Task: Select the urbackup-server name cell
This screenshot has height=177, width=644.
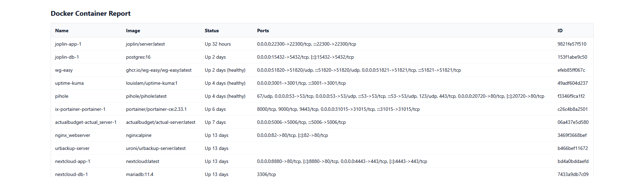Action: pyautogui.click(x=72, y=148)
